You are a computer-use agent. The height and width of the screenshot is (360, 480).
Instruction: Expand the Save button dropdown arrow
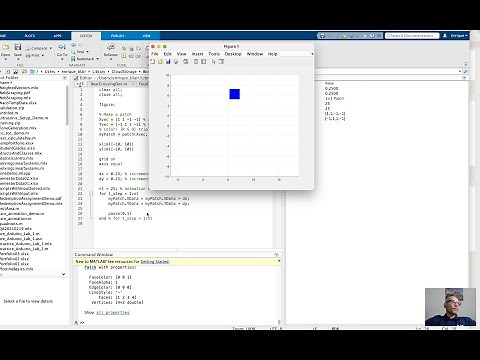18,59
